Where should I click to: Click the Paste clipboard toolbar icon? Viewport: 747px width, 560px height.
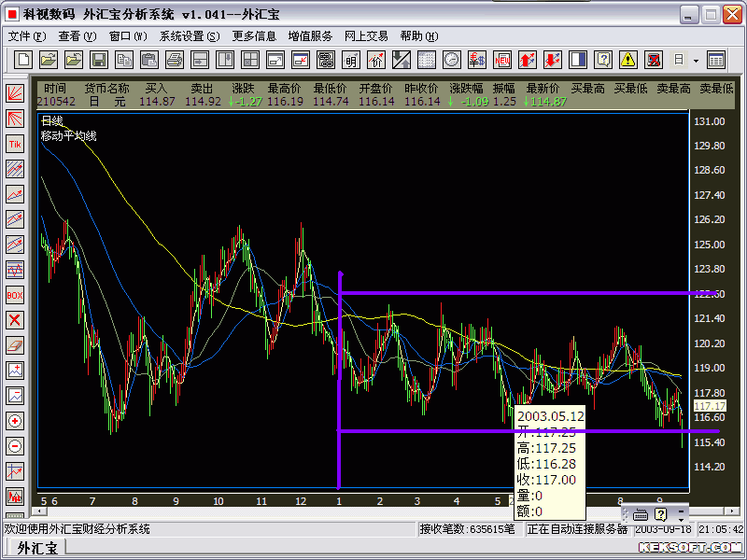click(149, 60)
